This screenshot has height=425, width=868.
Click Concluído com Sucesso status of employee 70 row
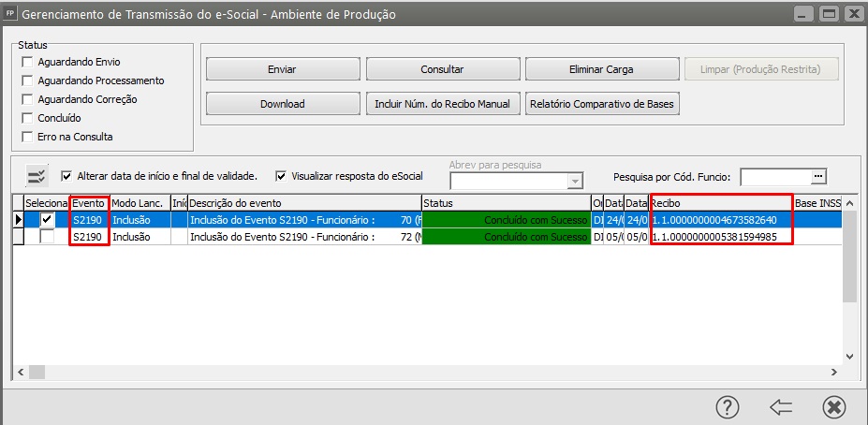point(507,220)
